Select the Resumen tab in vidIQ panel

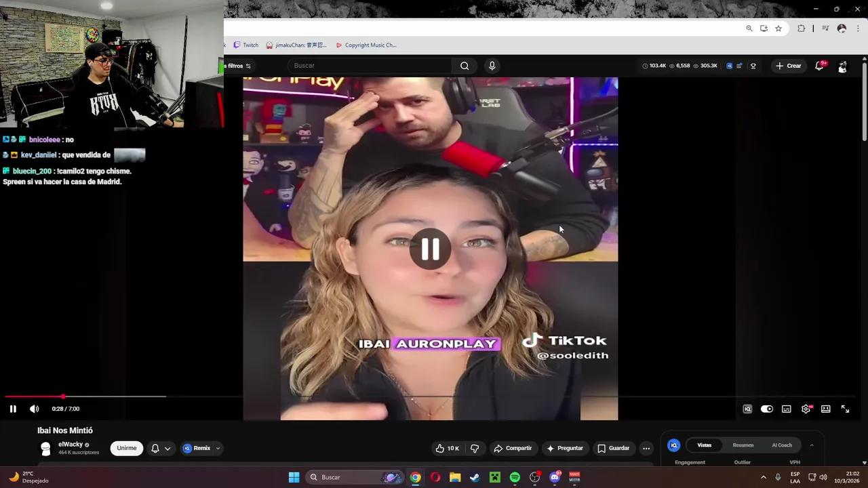[x=743, y=445]
